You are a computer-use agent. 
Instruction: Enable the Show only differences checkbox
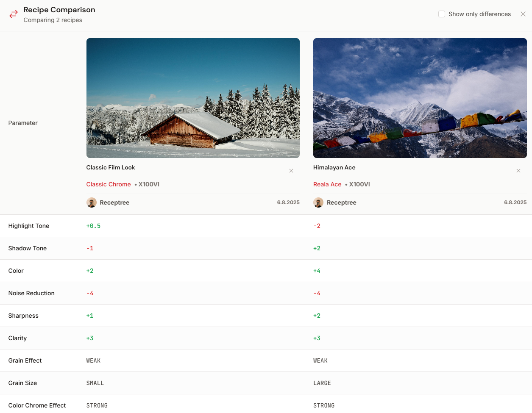(x=441, y=14)
